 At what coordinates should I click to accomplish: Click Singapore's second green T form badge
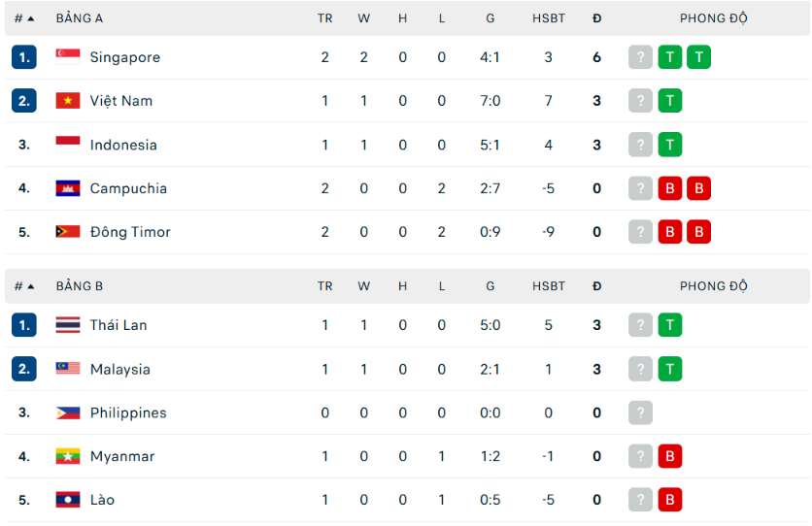(x=698, y=57)
